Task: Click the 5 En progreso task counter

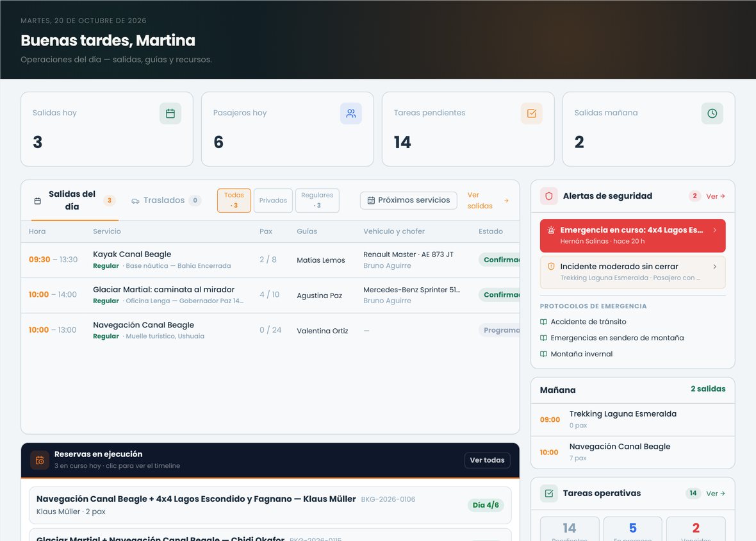Action: tap(632, 529)
